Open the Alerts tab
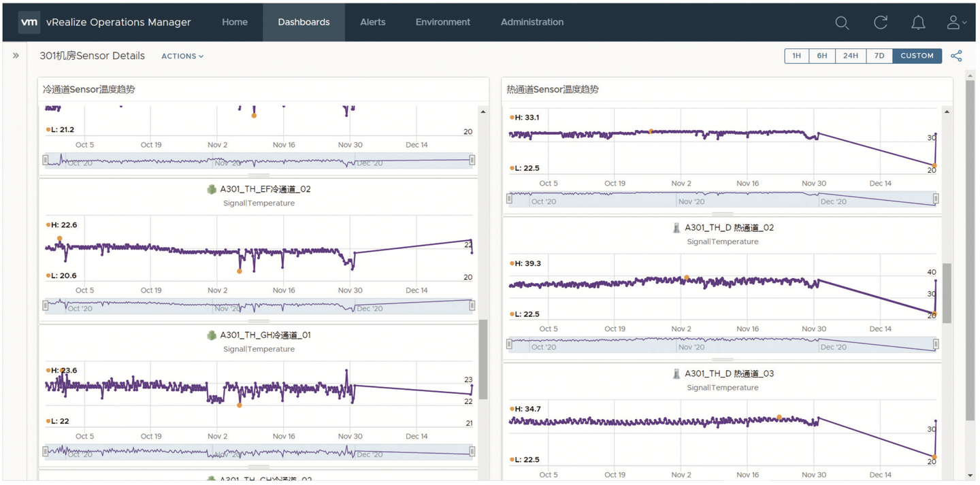Image resolution: width=980 pixels, height=485 pixels. coord(372,22)
